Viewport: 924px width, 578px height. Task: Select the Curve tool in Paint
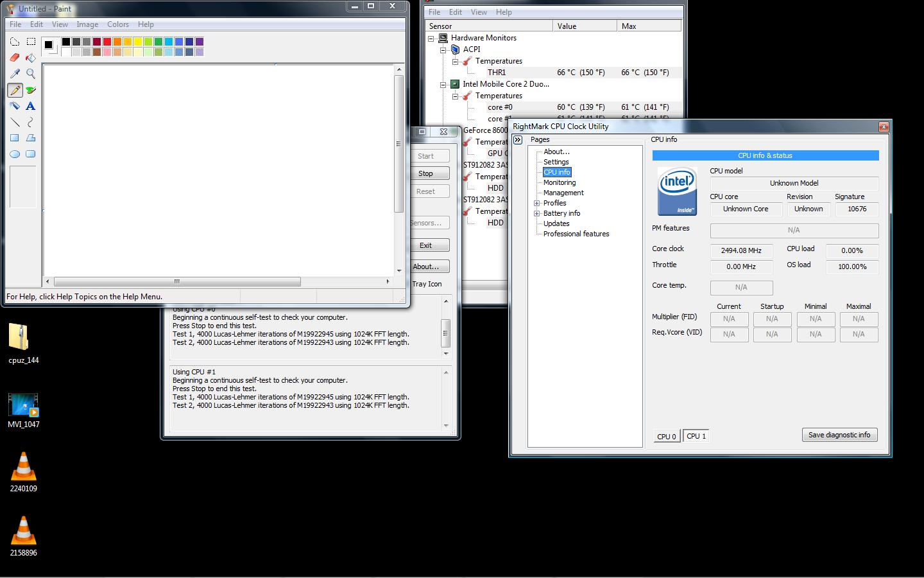coord(31,122)
